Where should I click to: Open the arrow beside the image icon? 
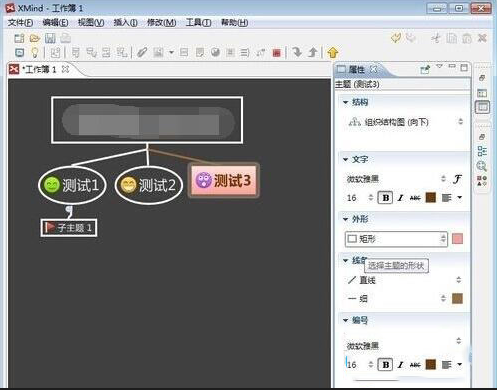coord(171,53)
